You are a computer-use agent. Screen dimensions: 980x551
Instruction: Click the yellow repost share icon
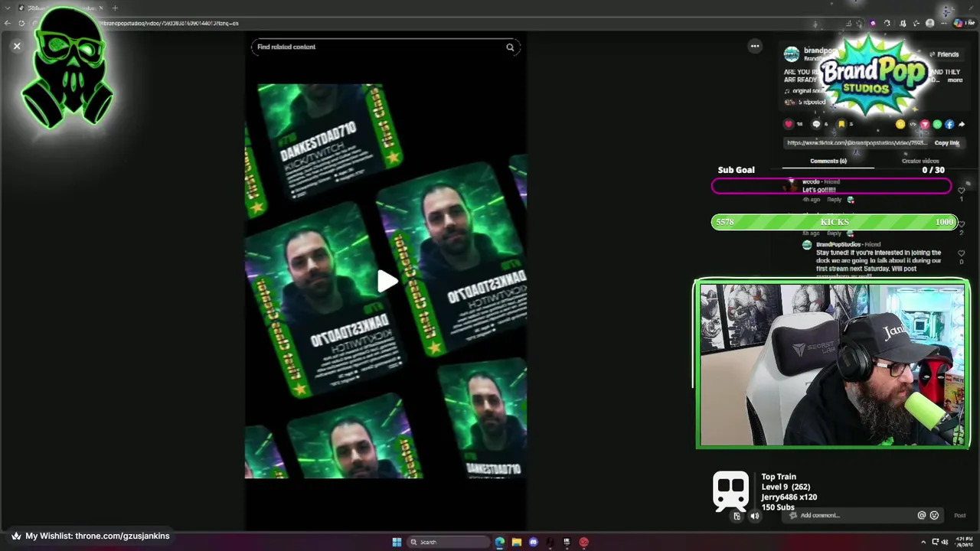pos(900,124)
